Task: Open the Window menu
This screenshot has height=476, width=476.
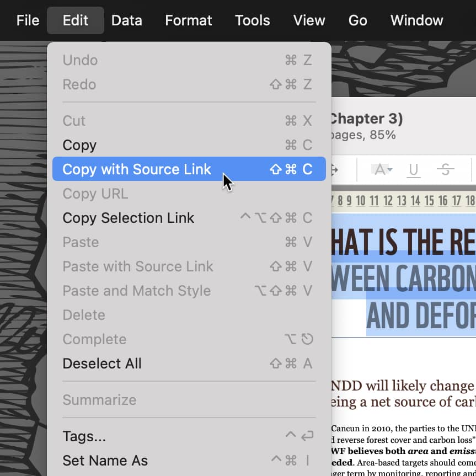Action: (x=416, y=20)
